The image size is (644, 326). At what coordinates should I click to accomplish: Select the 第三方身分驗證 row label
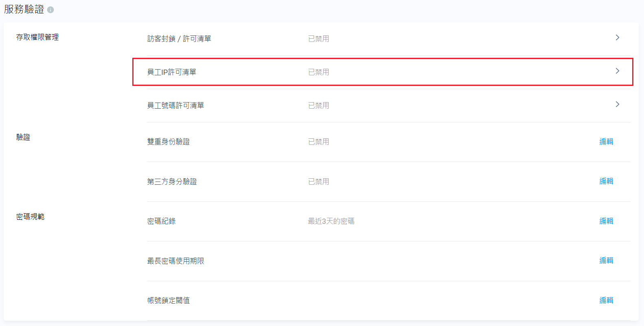pyautogui.click(x=172, y=182)
